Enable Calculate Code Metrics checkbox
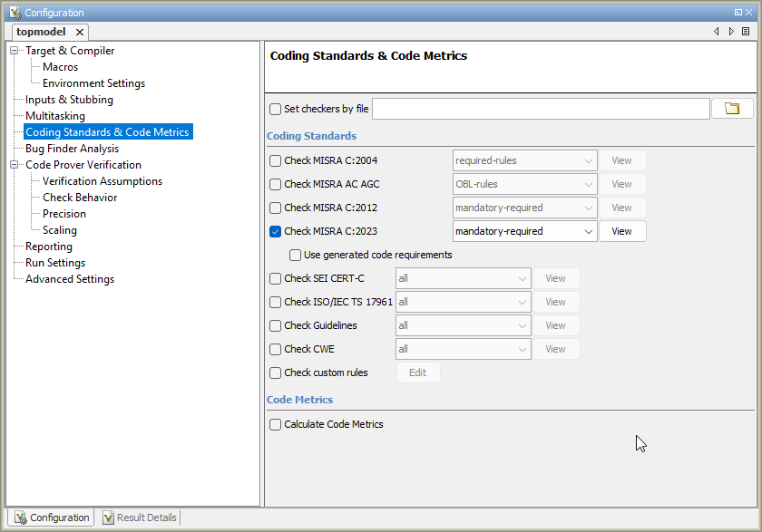 (x=275, y=424)
